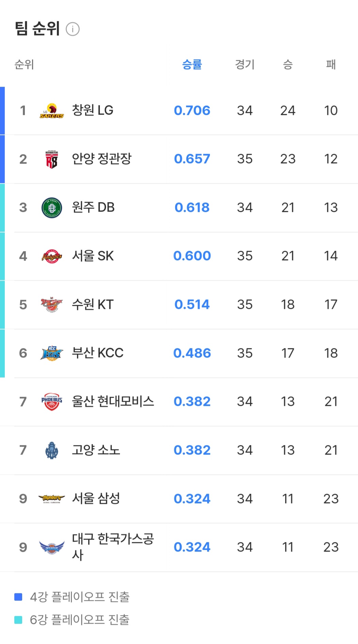
Task: Click the 수원 KT Sonicboom logo
Action: click(52, 304)
